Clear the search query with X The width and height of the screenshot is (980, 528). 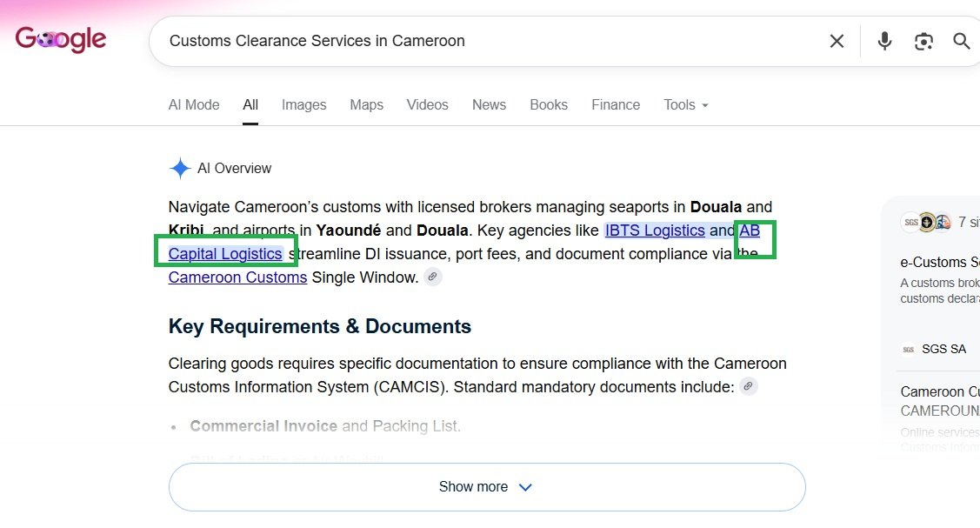coord(837,41)
